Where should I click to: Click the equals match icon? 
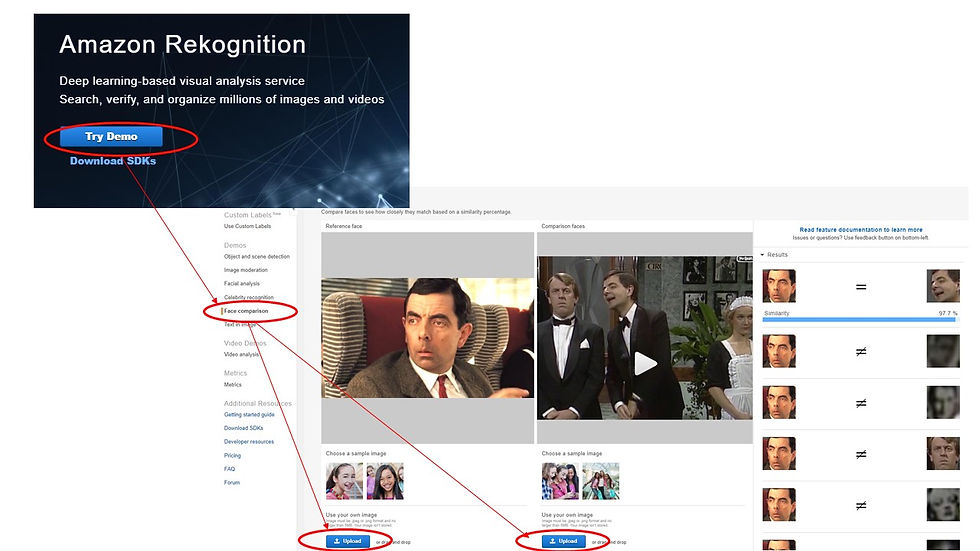861,287
